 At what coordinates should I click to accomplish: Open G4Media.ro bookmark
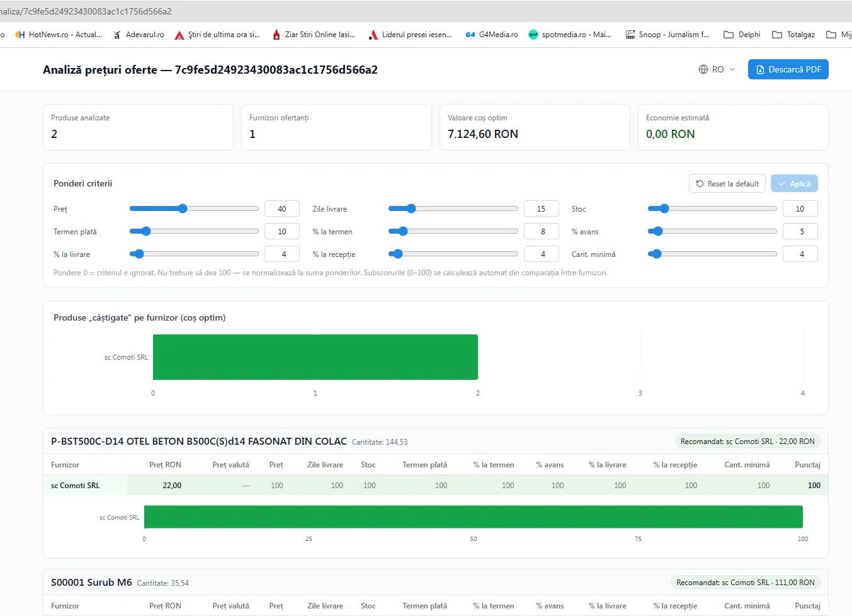(x=491, y=35)
